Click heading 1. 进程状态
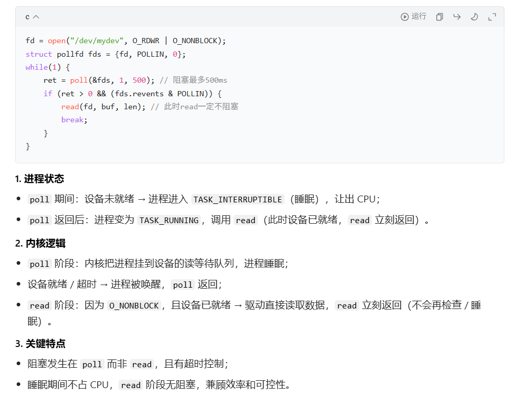This screenshot has height=399, width=532. click(40, 179)
